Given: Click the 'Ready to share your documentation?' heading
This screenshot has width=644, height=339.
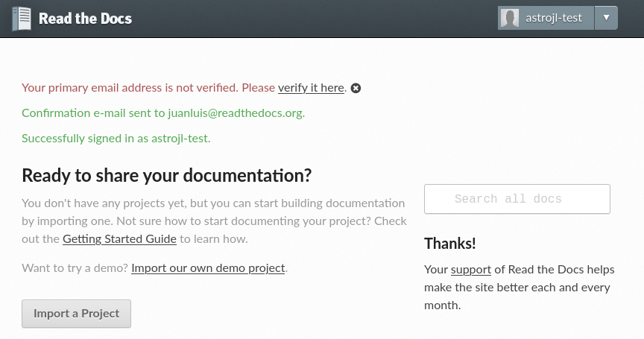Looking at the screenshot, I should click(x=166, y=176).
